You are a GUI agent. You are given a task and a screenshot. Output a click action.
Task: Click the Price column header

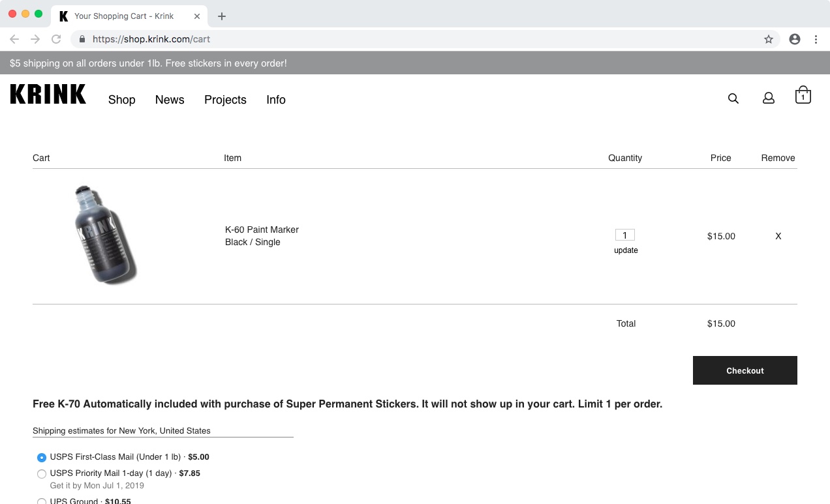point(721,158)
